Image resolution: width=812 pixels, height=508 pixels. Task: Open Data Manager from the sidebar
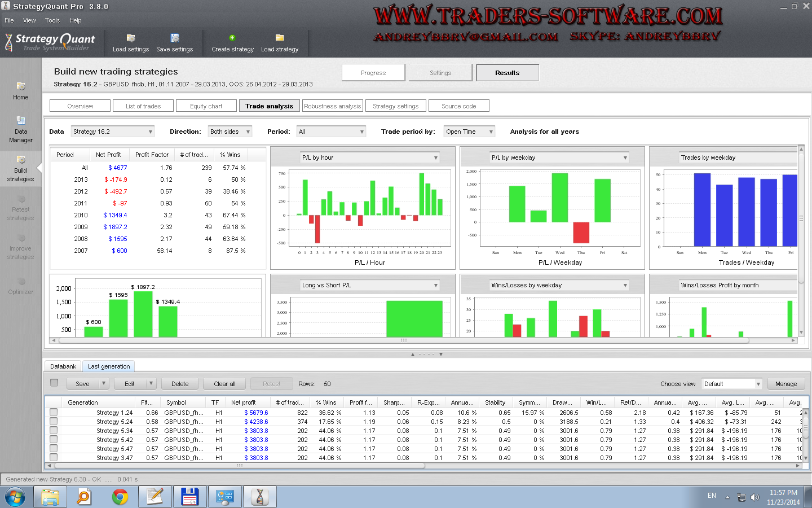[x=21, y=121]
